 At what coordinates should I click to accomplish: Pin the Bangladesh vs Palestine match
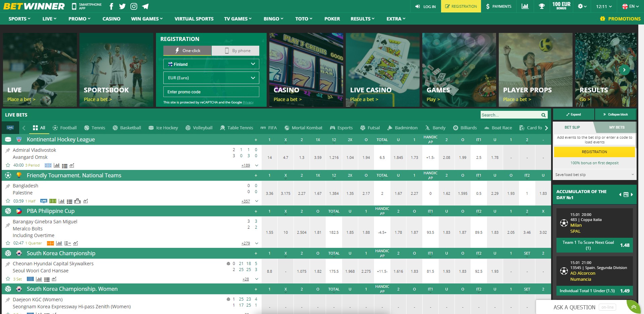coord(8,186)
